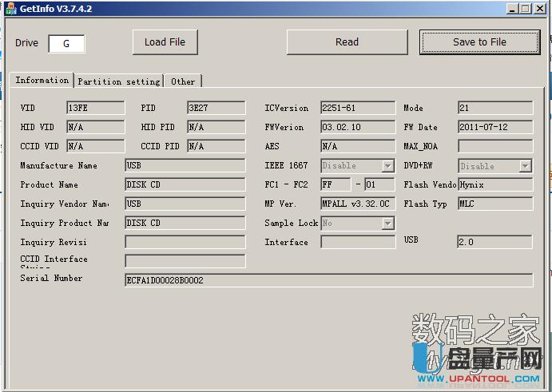Screen dimensions: 552x392
Task: Click the Flash Vendor field showing Hynix
Action: (x=494, y=184)
